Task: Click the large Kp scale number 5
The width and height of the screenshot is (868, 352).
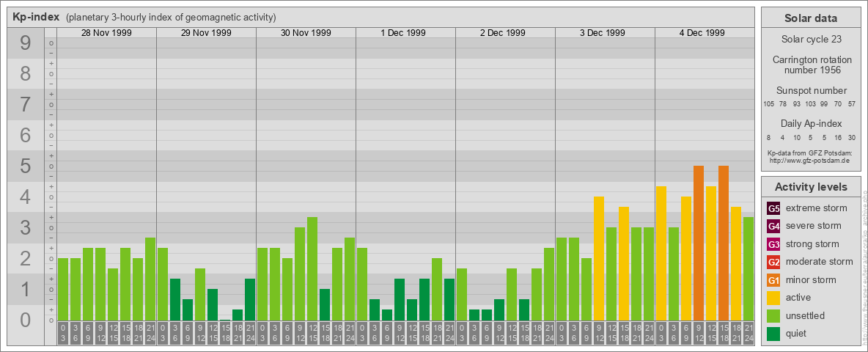Action: click(26, 166)
